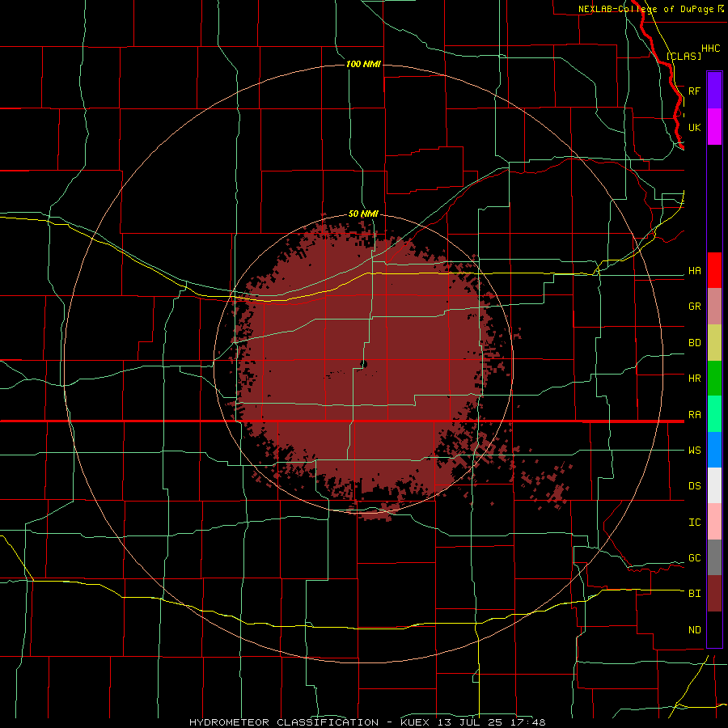Click the ND legend label
This screenshot has height=728, width=728.
point(694,630)
